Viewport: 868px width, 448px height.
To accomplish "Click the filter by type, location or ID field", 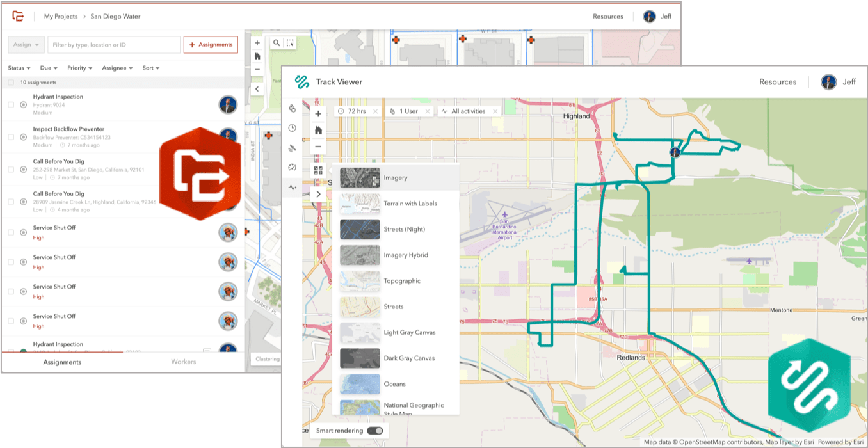I will click(x=113, y=44).
